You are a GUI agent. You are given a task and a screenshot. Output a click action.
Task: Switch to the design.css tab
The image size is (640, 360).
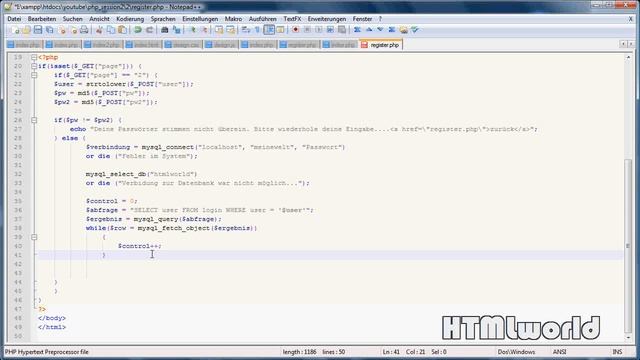(x=182, y=45)
